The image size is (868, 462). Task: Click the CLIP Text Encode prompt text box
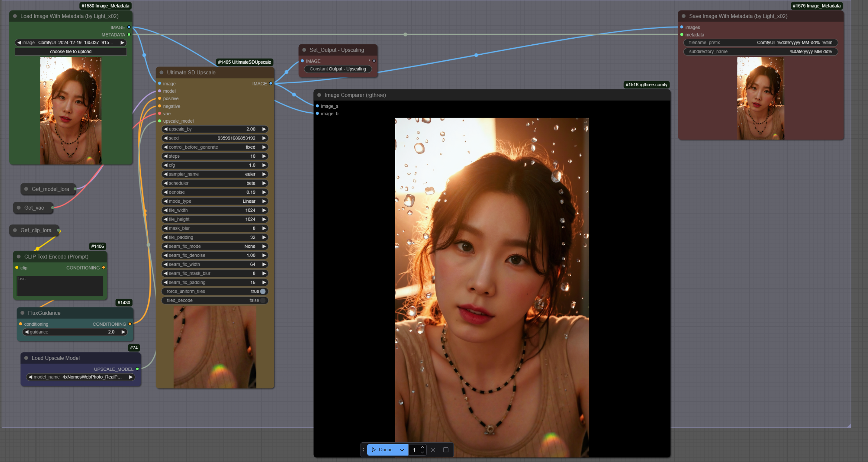click(60, 286)
